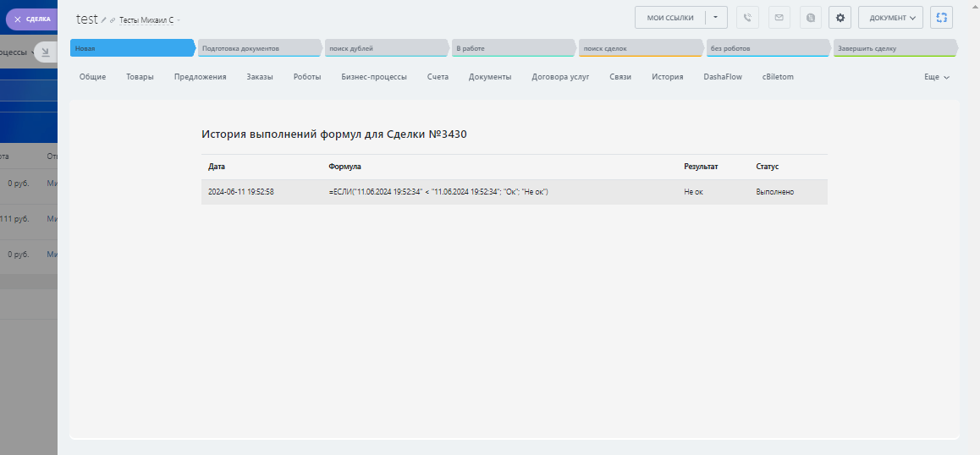Viewport: 980px width, 455px height.
Task: Click the phone call icon
Action: coord(747,18)
